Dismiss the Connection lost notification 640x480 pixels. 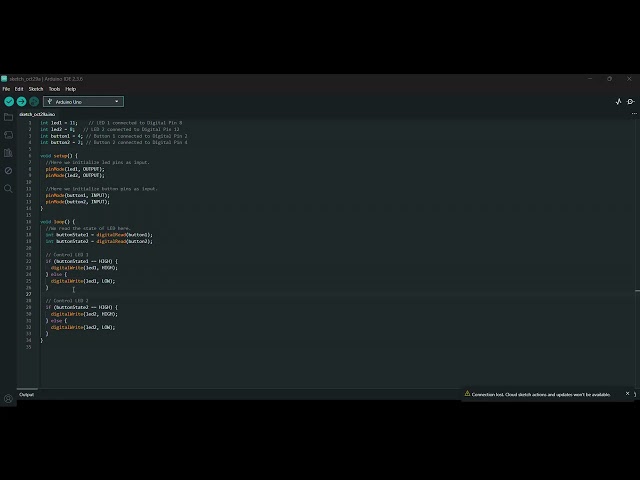[x=627, y=393]
